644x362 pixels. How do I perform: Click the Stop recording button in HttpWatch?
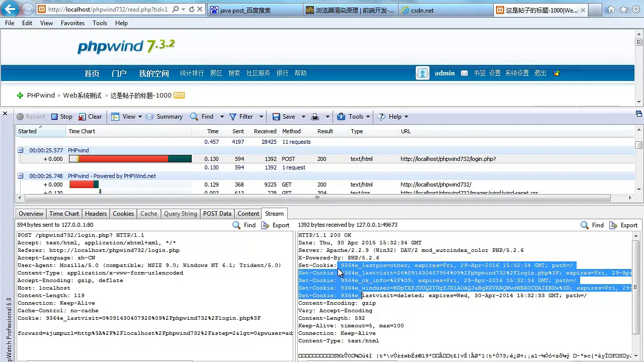point(61,117)
